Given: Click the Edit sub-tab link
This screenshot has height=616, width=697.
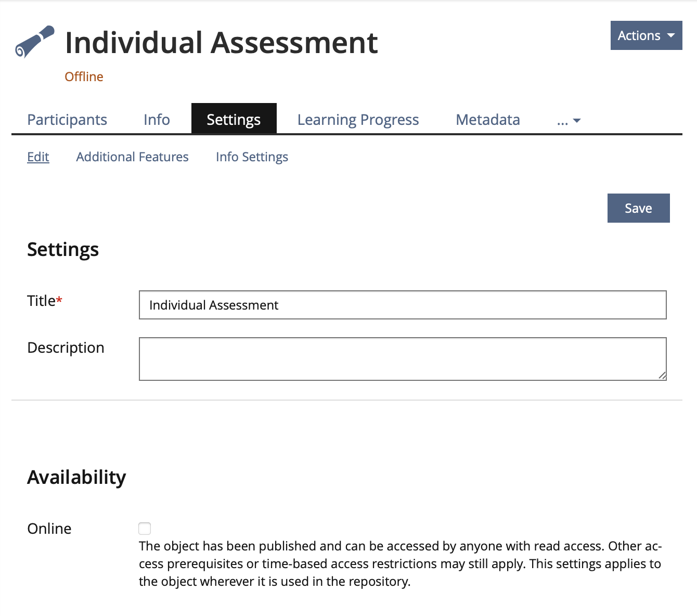Looking at the screenshot, I should click(x=38, y=157).
